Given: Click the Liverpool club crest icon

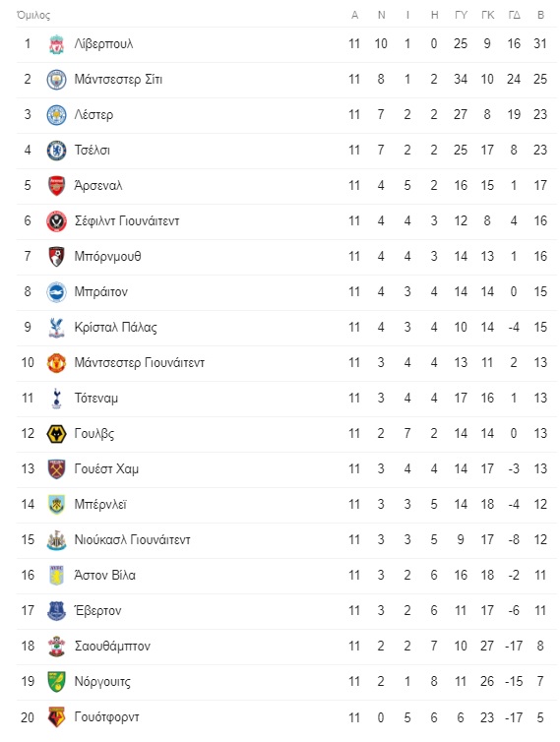Looking at the screenshot, I should tap(56, 44).
